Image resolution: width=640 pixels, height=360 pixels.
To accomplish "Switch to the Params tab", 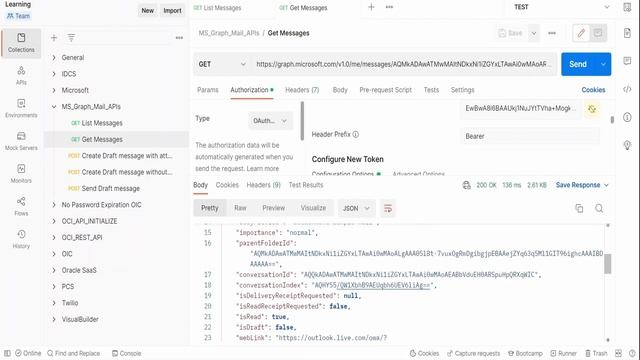I will [x=207, y=90].
